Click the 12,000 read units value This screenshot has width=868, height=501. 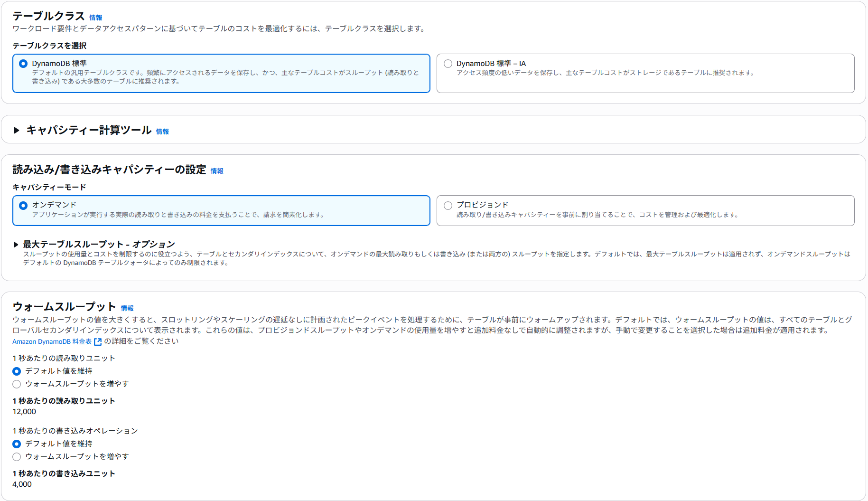(x=24, y=412)
